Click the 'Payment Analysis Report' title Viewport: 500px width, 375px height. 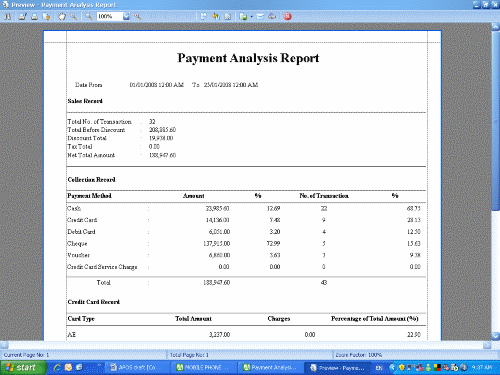tap(248, 58)
